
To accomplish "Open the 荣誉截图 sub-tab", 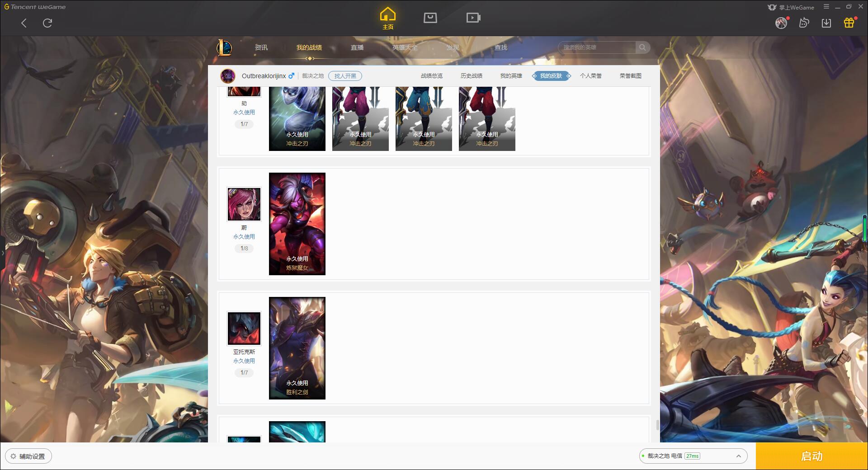I will (x=631, y=76).
